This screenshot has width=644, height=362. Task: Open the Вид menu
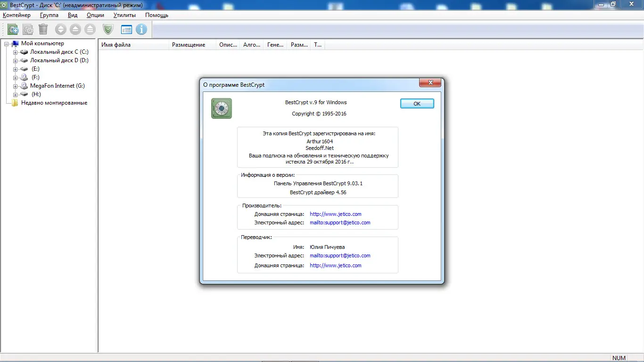[73, 15]
